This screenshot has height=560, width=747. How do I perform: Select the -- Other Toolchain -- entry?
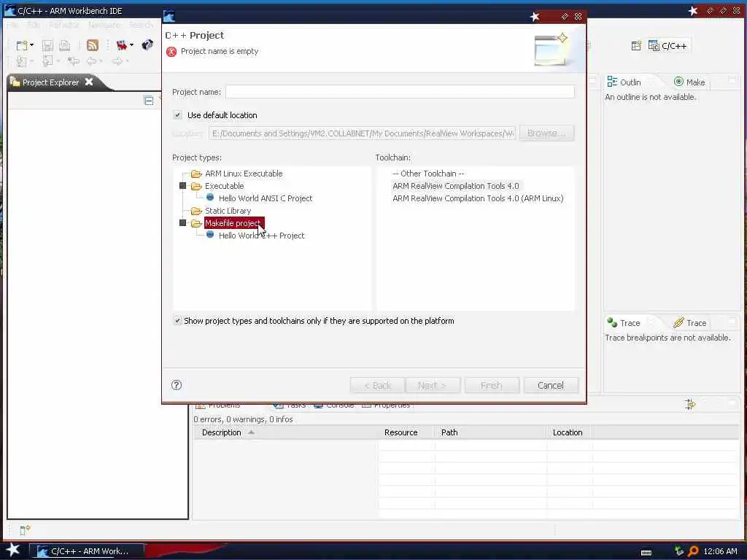(x=428, y=174)
